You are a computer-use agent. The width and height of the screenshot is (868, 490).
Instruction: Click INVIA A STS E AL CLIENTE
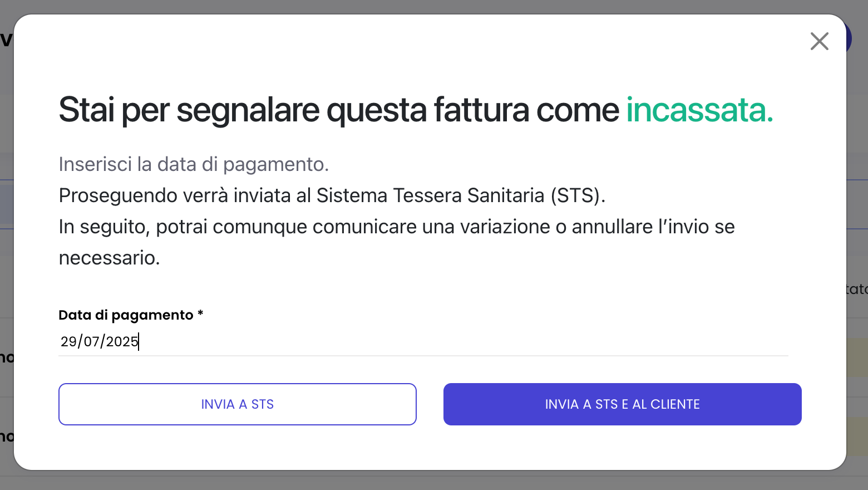tap(622, 404)
